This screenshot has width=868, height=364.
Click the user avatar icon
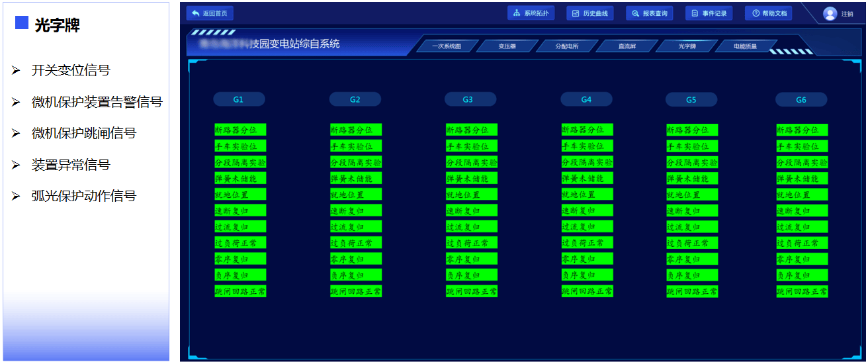click(830, 13)
